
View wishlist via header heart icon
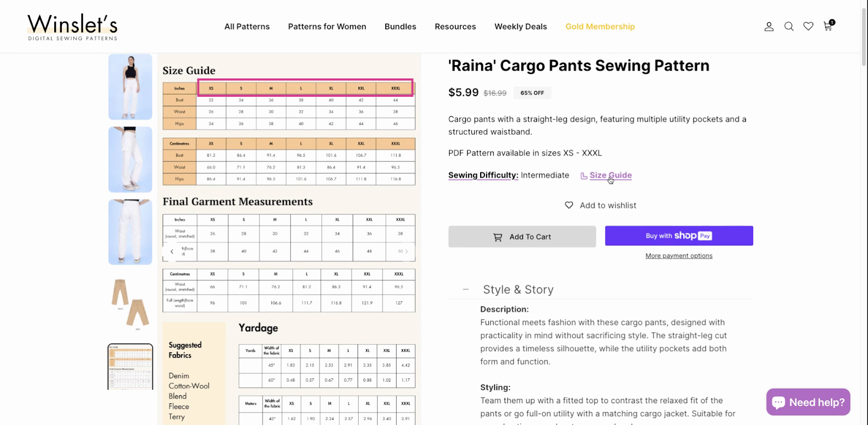[x=808, y=27]
